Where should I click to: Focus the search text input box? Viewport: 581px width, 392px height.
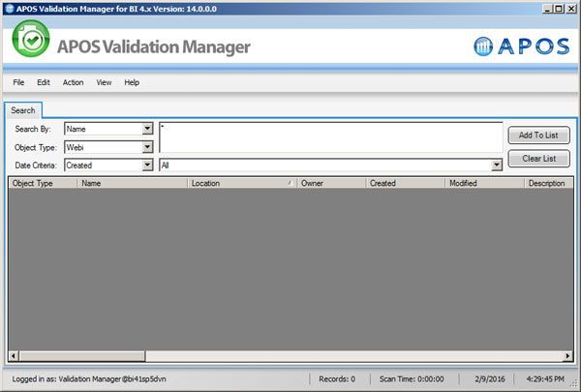click(x=330, y=137)
